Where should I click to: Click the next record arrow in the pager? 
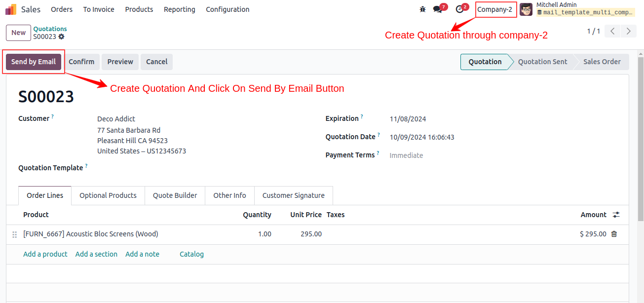click(628, 31)
